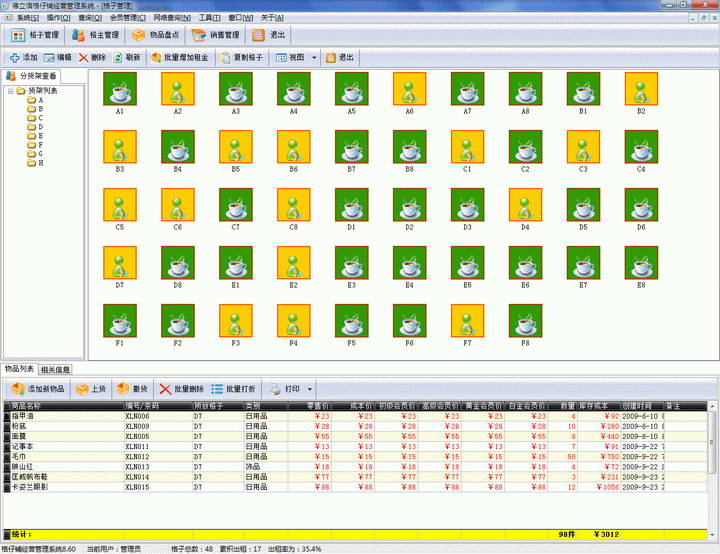Click the 上货 button

click(91, 389)
